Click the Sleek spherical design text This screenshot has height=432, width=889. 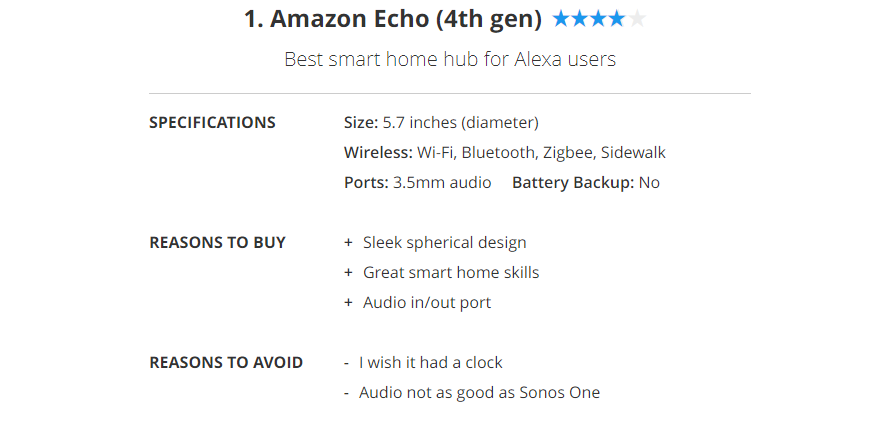point(444,243)
